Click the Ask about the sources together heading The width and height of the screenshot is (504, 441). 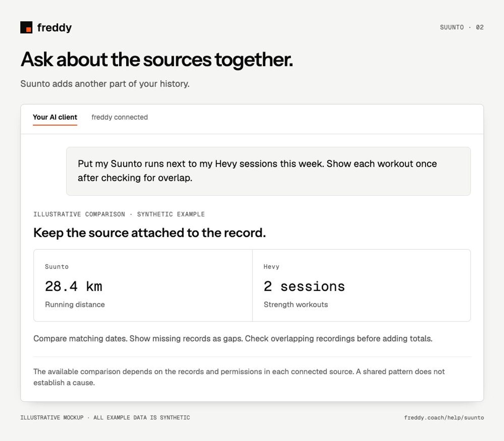click(x=157, y=59)
